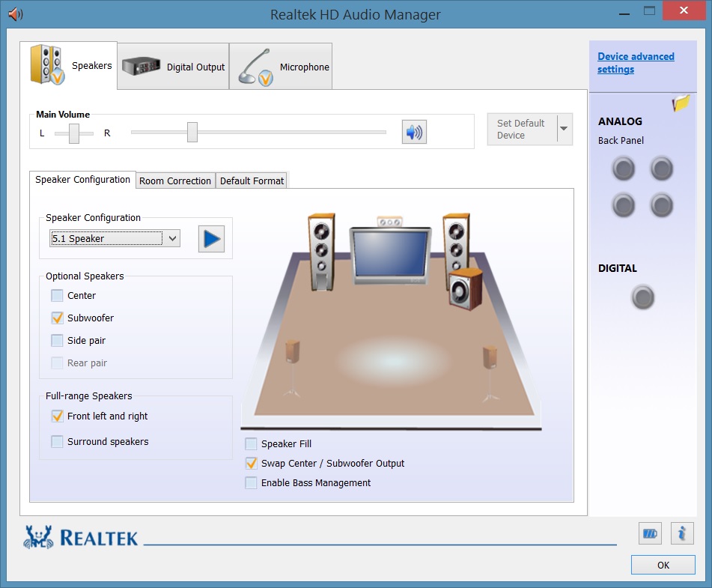The image size is (712, 588).
Task: Click the L/R balance slider thumb
Action: click(74, 133)
